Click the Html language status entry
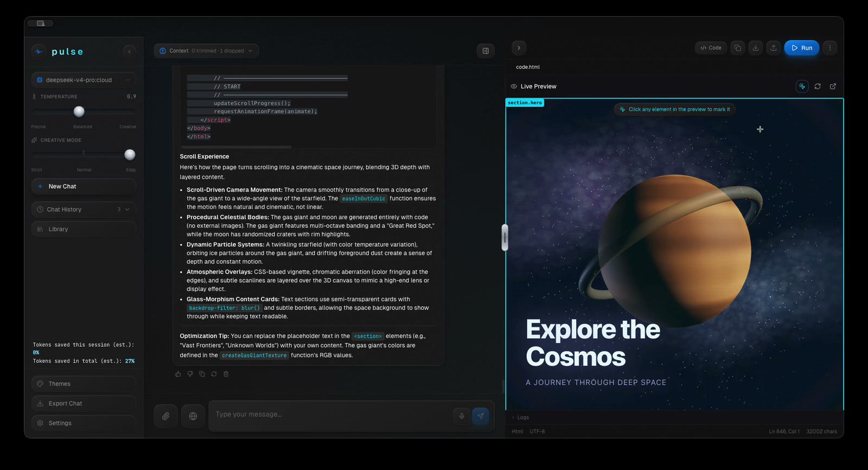 518,431
